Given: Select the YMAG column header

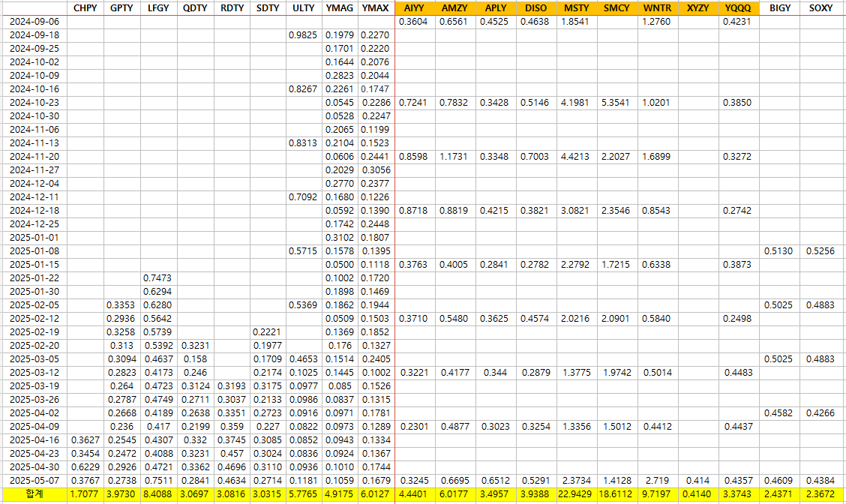Looking at the screenshot, I should coord(340,8).
